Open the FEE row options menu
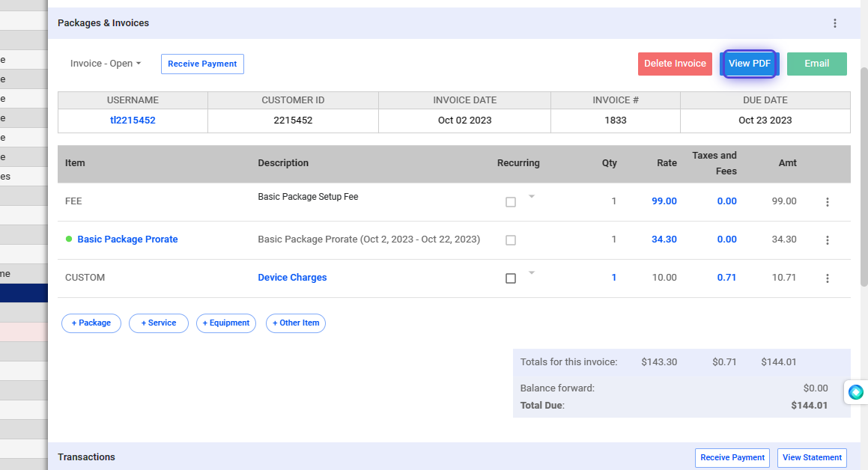 (x=828, y=202)
